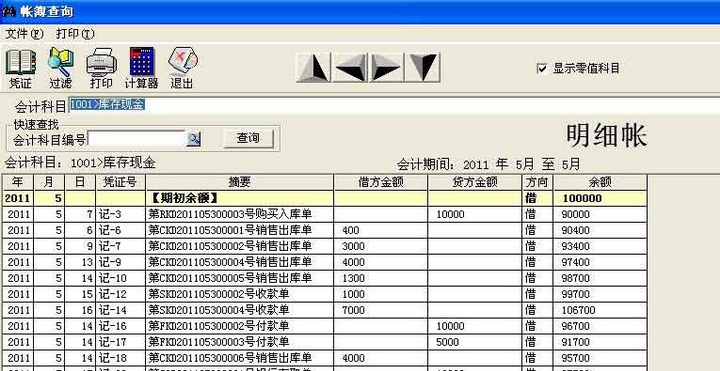720x371 pixels.
Task: Select voucher cell 记-17
Action: (x=120, y=343)
